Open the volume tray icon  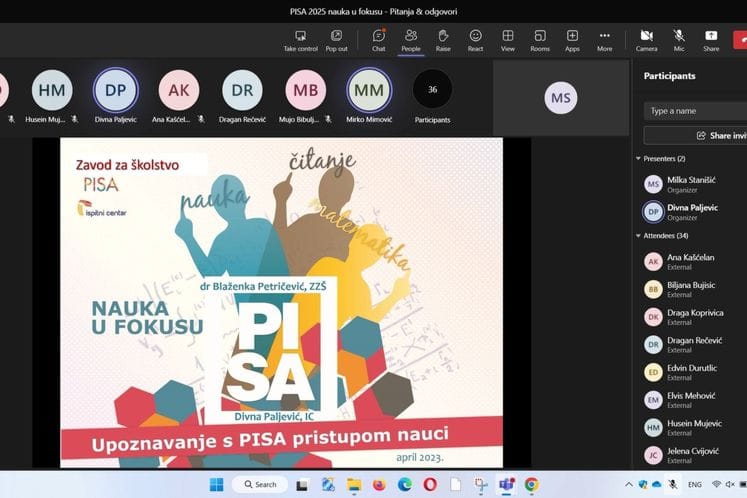[x=729, y=484]
